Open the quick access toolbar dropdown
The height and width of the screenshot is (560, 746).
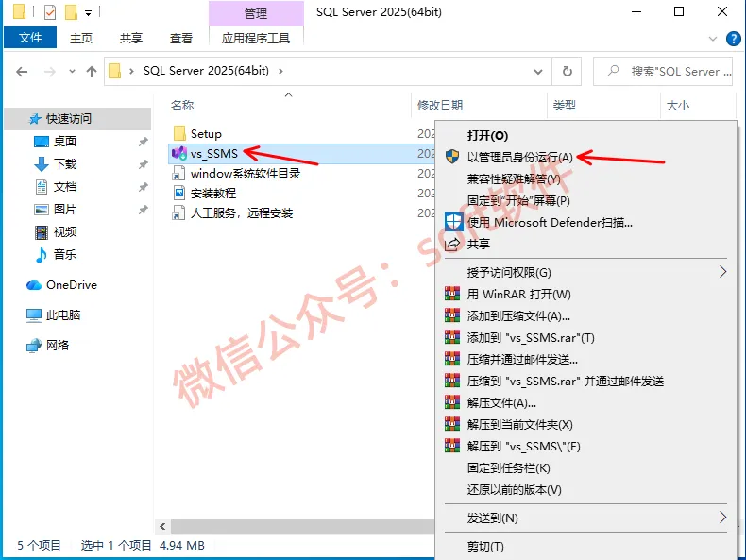pos(88,13)
